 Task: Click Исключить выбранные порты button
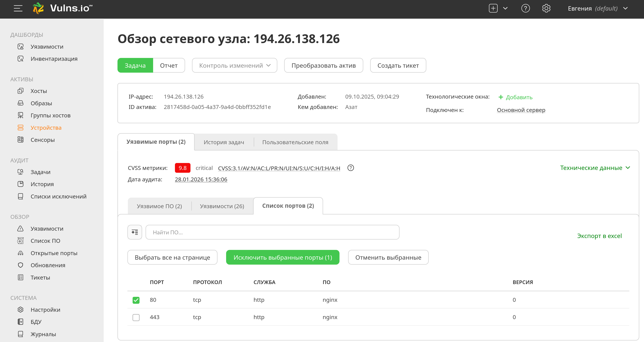(x=282, y=257)
